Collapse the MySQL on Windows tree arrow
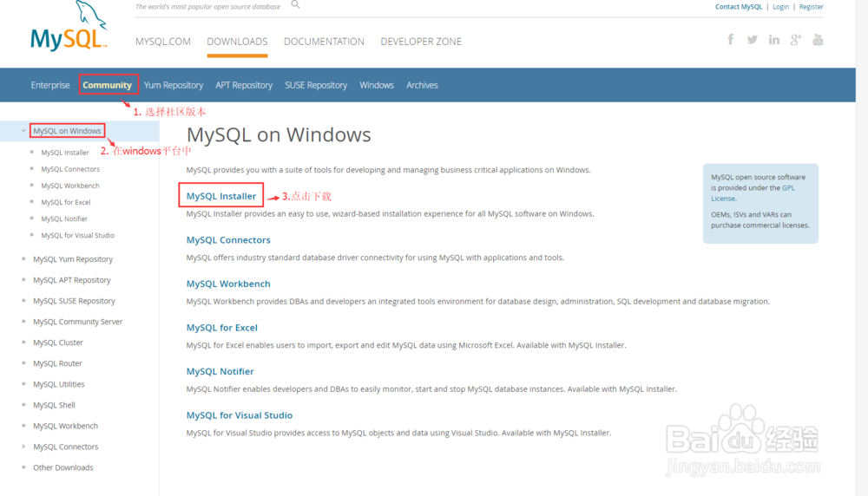The image size is (868, 496). 23,131
